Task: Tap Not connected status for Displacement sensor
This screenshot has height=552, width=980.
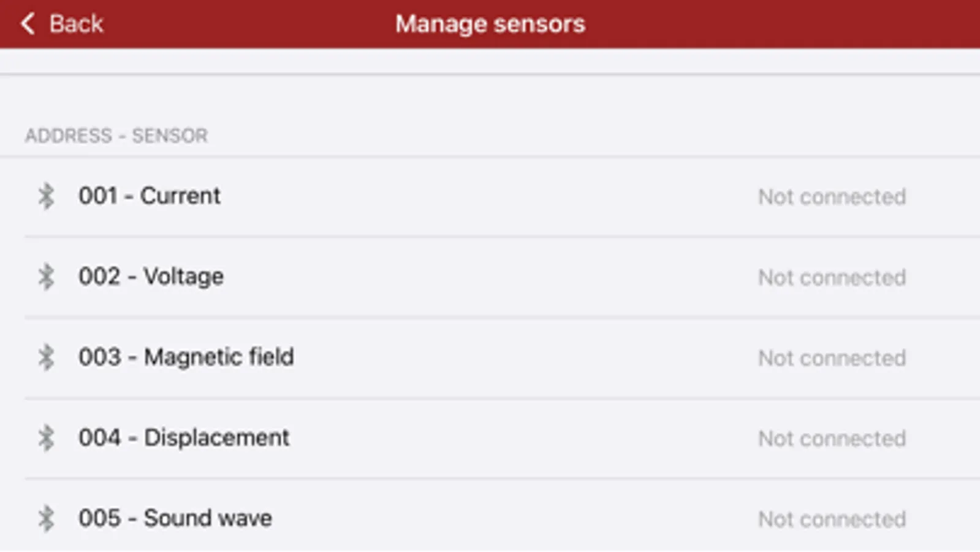Action: [832, 439]
